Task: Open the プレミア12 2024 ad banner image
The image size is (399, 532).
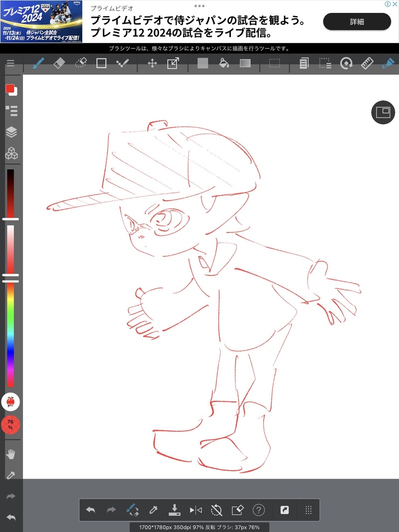Action: 41,21
